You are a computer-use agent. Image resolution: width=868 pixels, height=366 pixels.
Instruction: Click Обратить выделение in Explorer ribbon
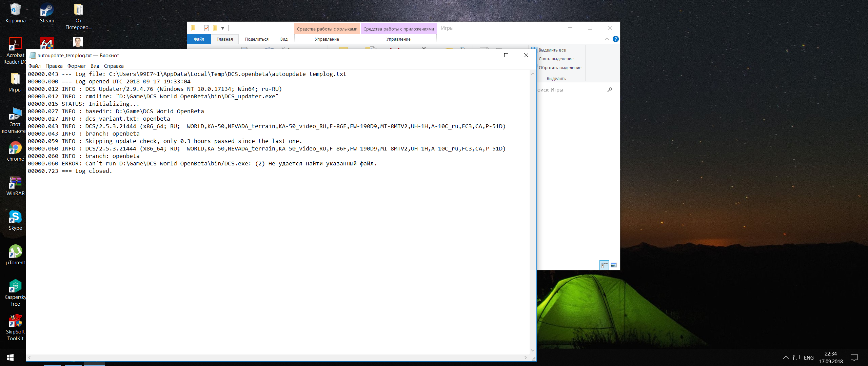560,68
